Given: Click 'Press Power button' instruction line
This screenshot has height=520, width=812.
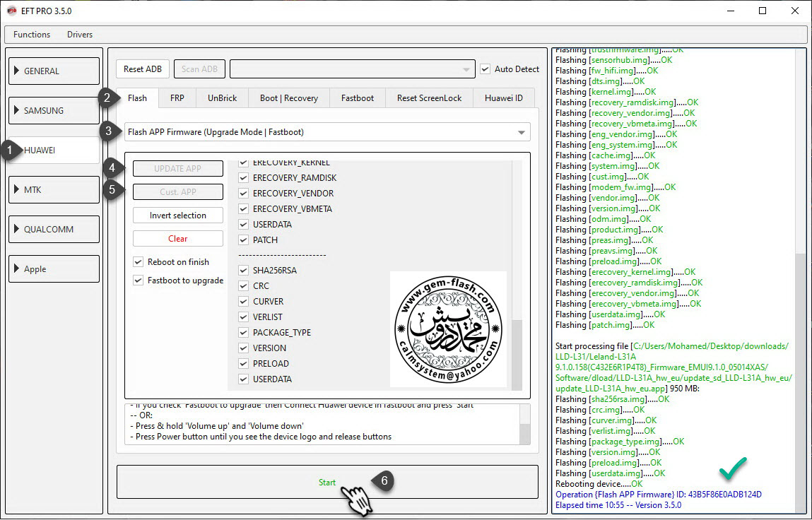Looking at the screenshot, I should pos(261,436).
